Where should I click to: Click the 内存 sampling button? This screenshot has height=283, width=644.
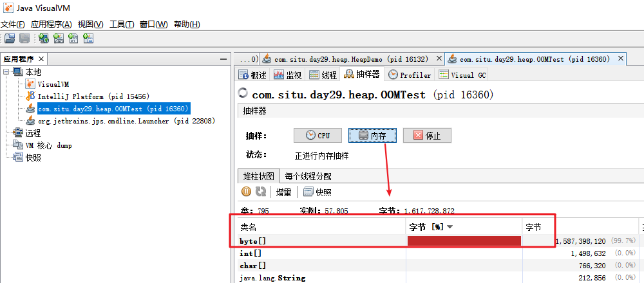point(372,136)
